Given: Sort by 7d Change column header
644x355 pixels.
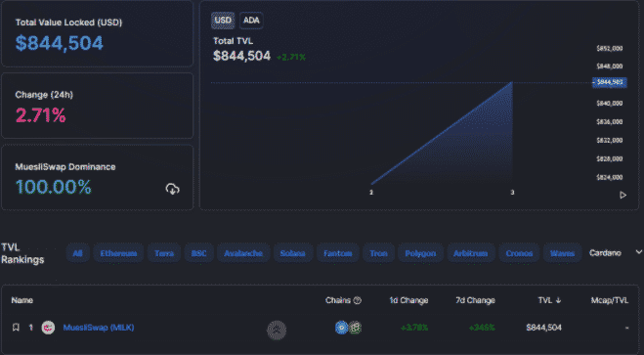Looking at the screenshot, I should [x=475, y=300].
